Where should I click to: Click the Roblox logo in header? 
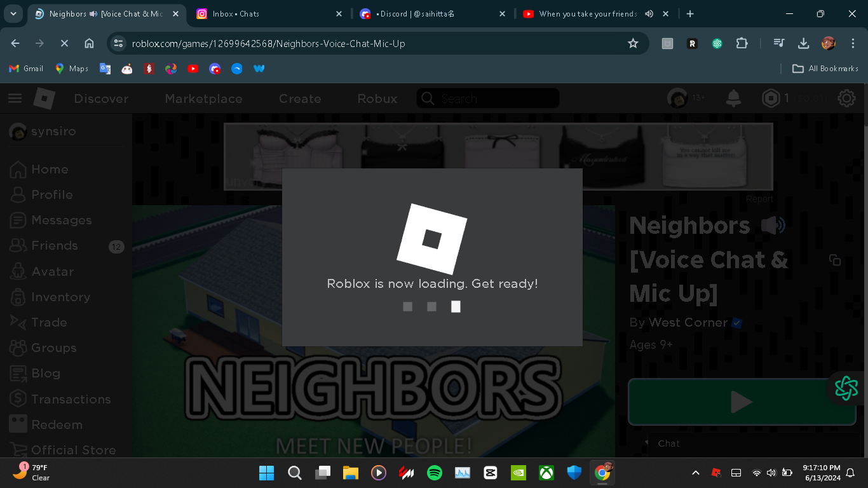point(44,98)
